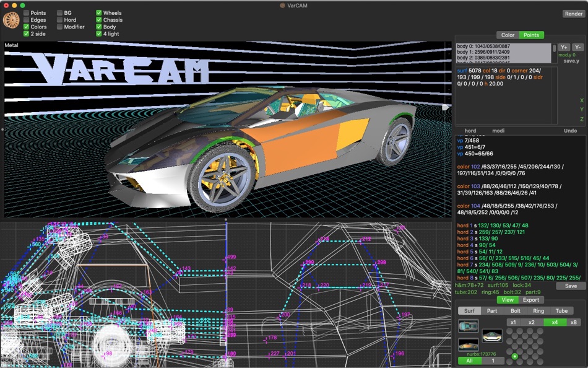This screenshot has width=588, height=368.
Task: Select the body 1: 2596/0911/2409 row
Action: point(504,52)
